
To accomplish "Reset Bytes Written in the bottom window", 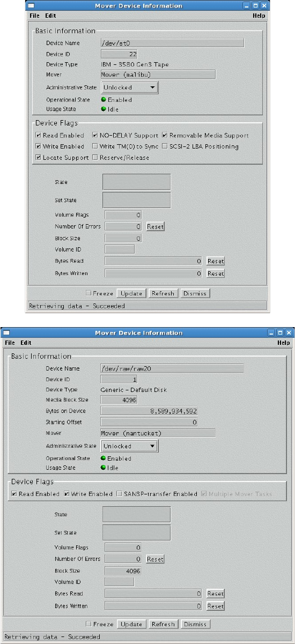I will coord(216,606).
